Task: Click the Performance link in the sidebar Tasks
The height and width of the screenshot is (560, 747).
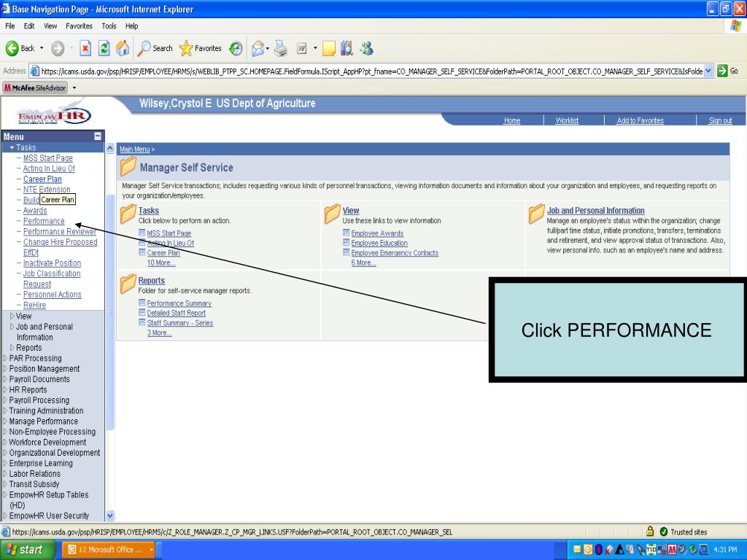Action: pos(44,221)
